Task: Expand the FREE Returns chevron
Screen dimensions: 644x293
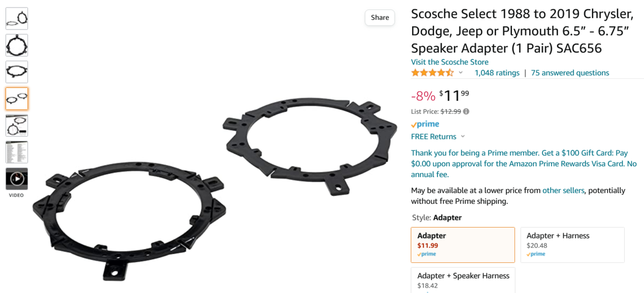Action: click(463, 137)
